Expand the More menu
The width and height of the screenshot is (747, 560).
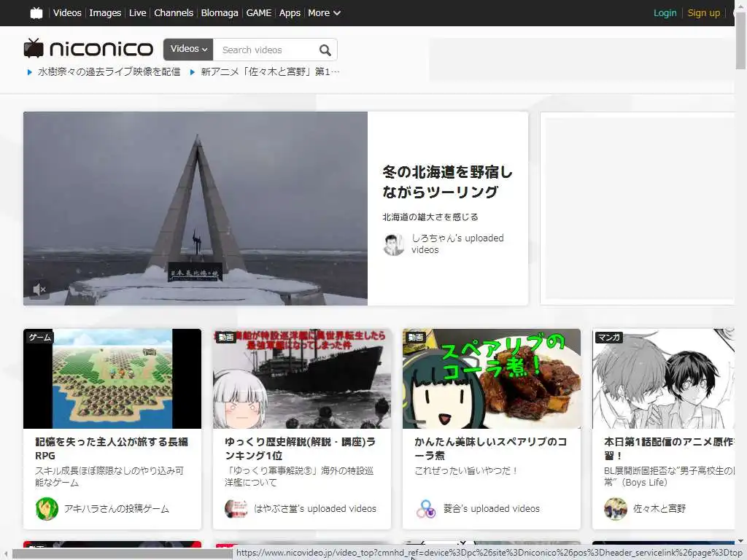[x=324, y=13]
